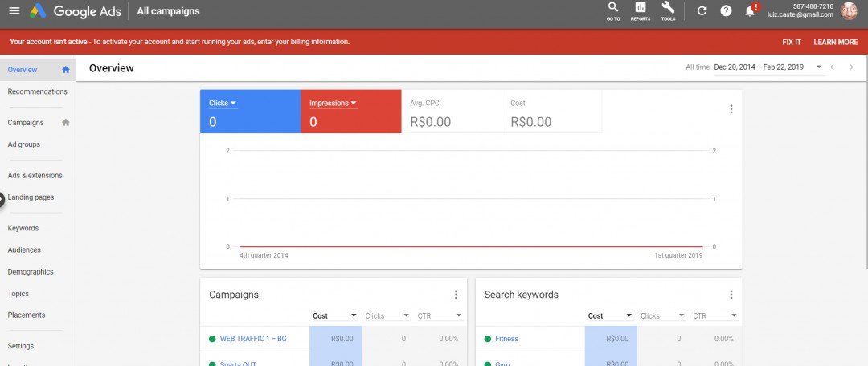Click the '4th quarter 2014' axis label
The width and height of the screenshot is (868, 366).
tap(264, 255)
